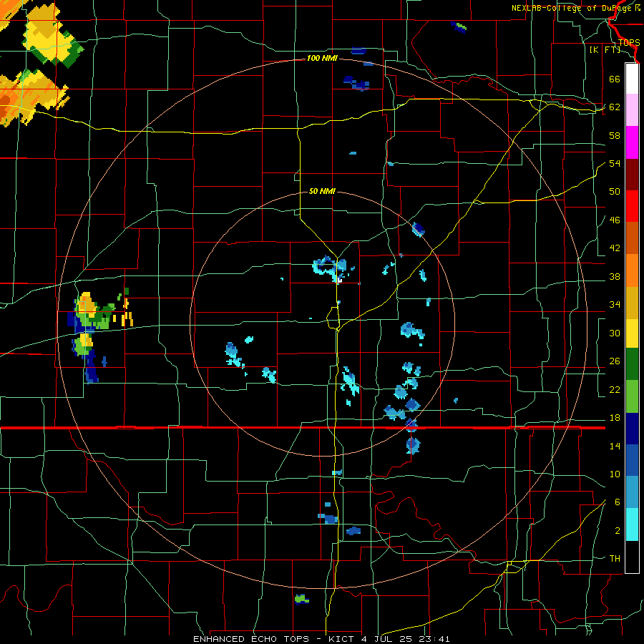The width and height of the screenshot is (644, 644).
Task: Click the "TOPS" legend title
Action: [629, 42]
